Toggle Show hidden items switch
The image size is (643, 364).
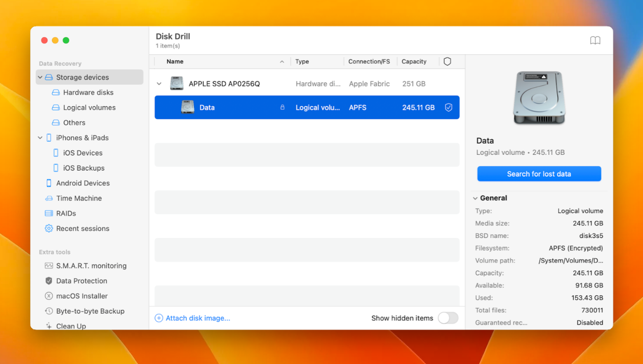(x=448, y=318)
